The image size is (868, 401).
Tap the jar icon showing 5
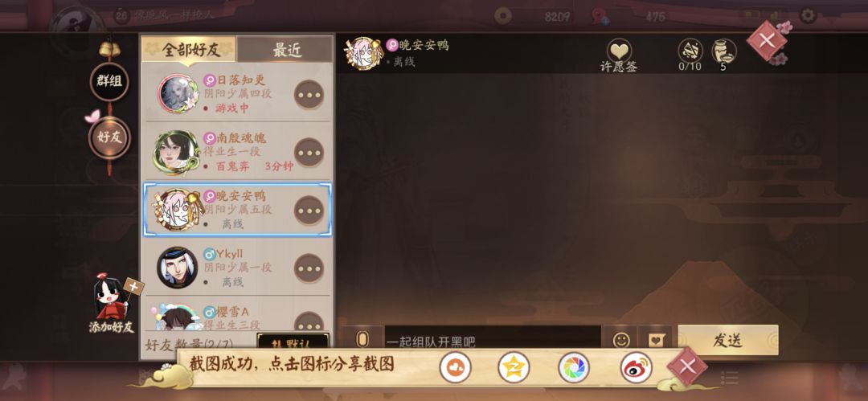point(723,51)
